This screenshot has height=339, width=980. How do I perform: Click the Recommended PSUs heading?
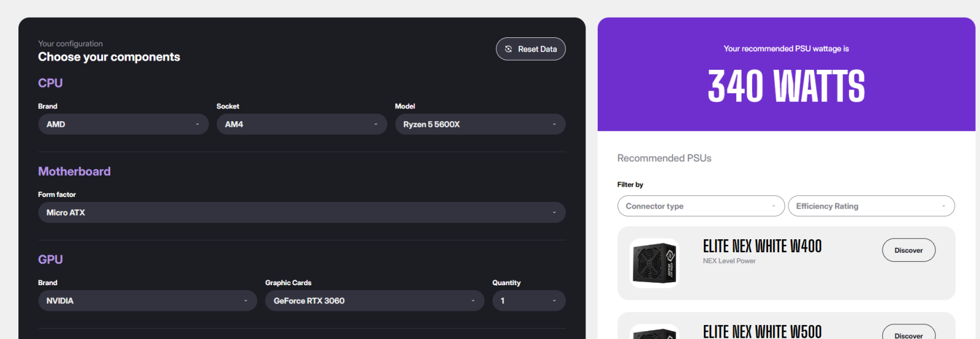click(x=664, y=158)
